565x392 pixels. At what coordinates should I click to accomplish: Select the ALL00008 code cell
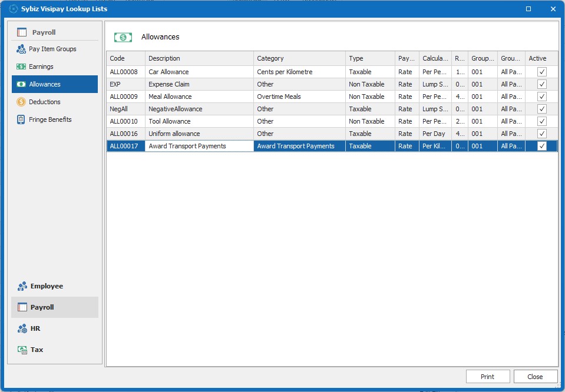(x=125, y=72)
